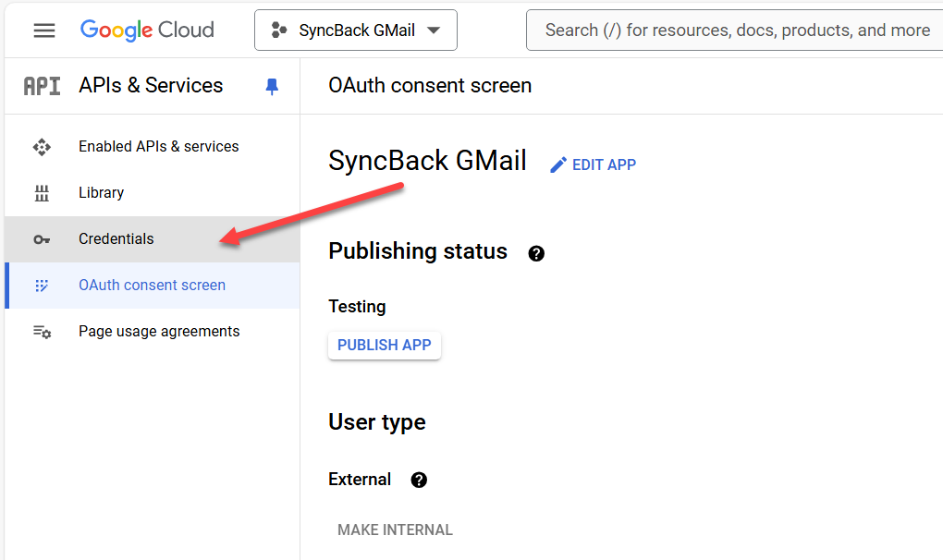Click the API logo icon in sidebar
This screenshot has width=943, height=560.
(43, 86)
